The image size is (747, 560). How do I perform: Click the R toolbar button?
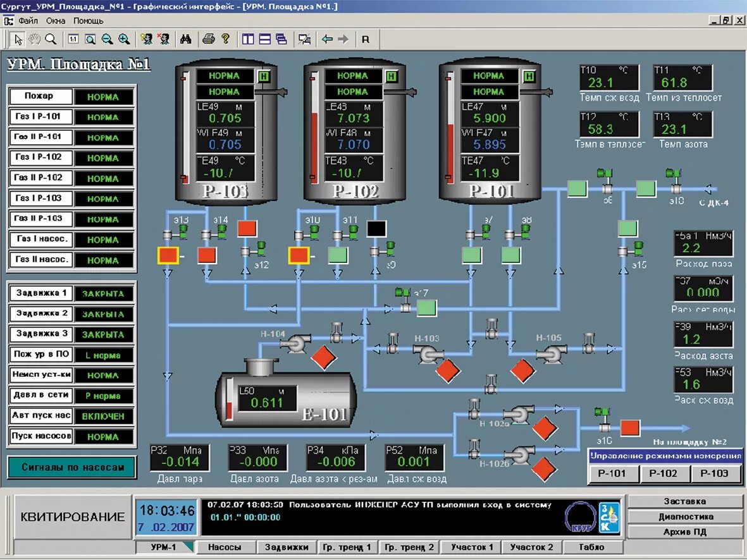coord(366,40)
